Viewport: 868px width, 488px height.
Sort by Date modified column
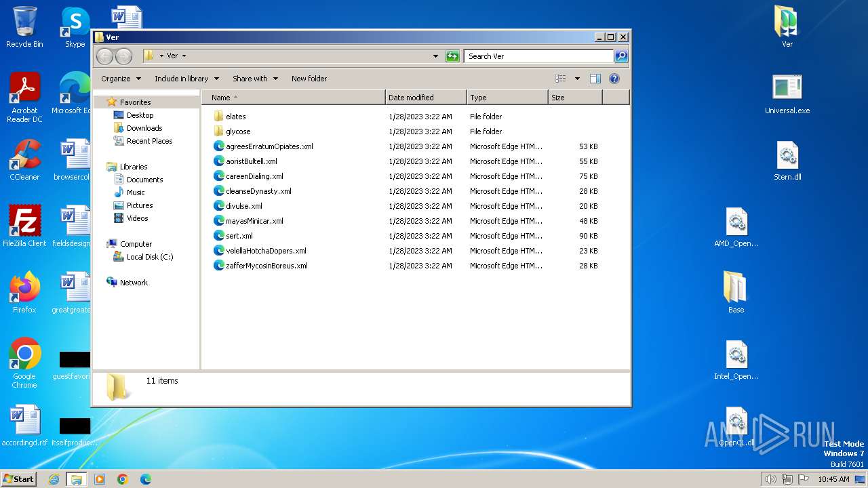click(x=426, y=98)
